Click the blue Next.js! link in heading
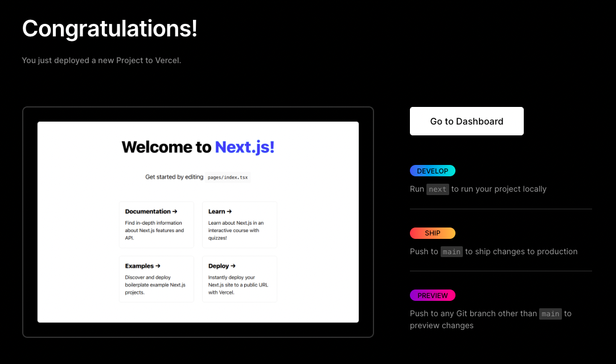 pyautogui.click(x=244, y=147)
